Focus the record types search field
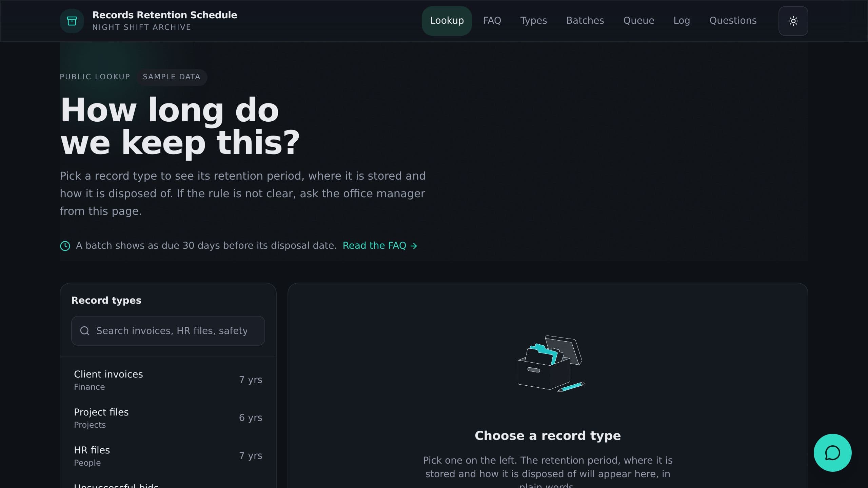The height and width of the screenshot is (488, 868). click(168, 331)
